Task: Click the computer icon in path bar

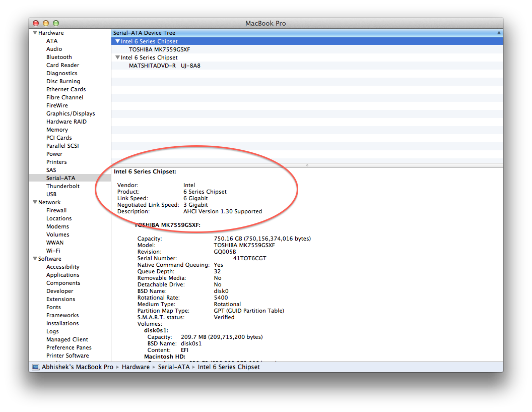Action: tap(36, 367)
